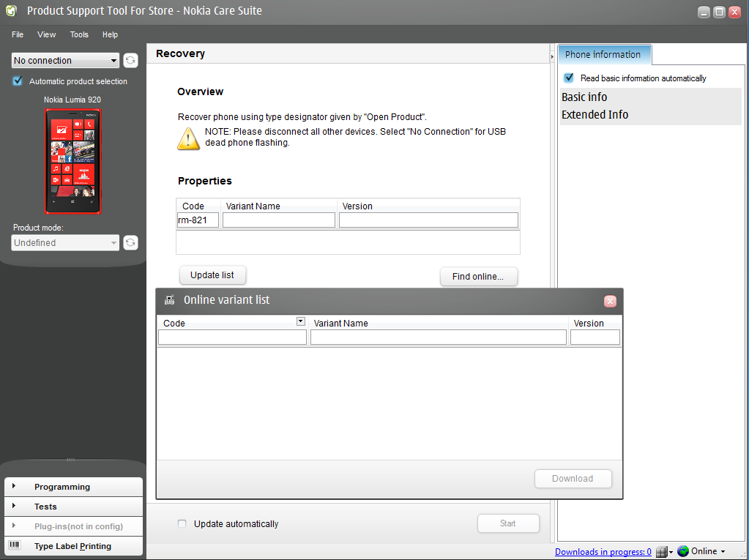Expand the Programming section
Screen dimensions: 749x560
73,487
